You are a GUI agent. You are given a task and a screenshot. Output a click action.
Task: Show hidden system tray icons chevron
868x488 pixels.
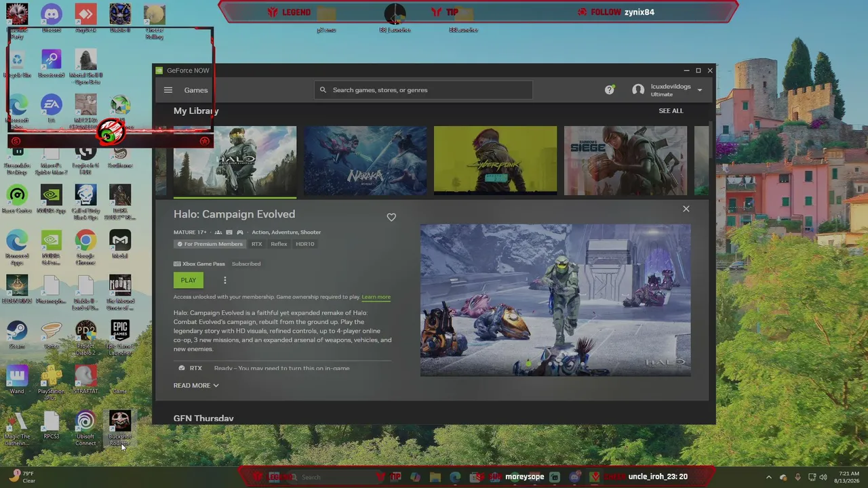click(x=768, y=477)
